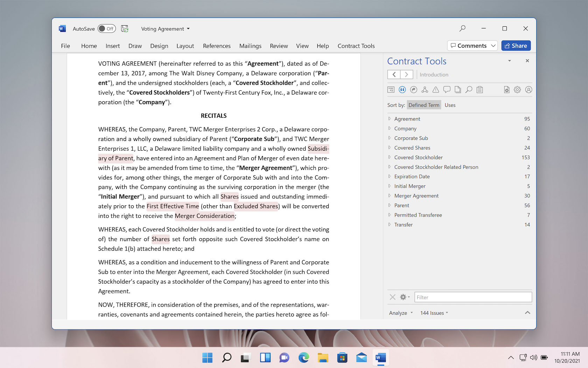588x368 pixels.
Task: Open the File menu
Action: pyautogui.click(x=65, y=46)
